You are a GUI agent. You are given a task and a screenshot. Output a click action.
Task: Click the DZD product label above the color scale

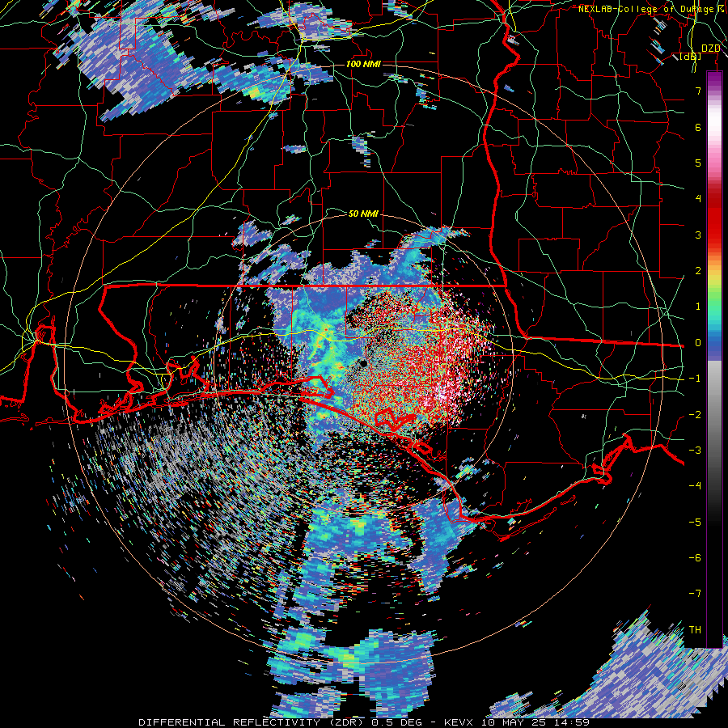tap(711, 49)
